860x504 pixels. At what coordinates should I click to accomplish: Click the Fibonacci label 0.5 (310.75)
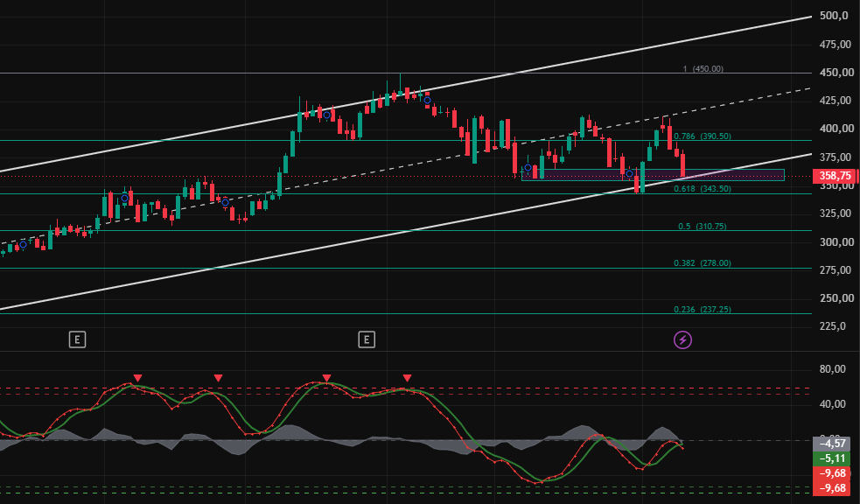703,226
